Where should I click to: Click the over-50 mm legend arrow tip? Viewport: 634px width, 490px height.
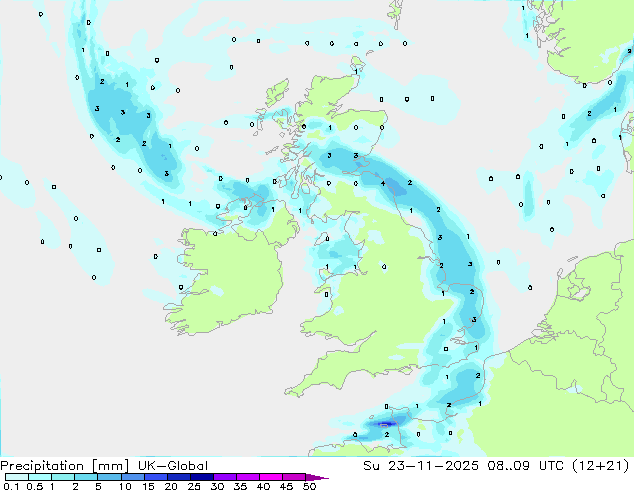[x=317, y=478]
